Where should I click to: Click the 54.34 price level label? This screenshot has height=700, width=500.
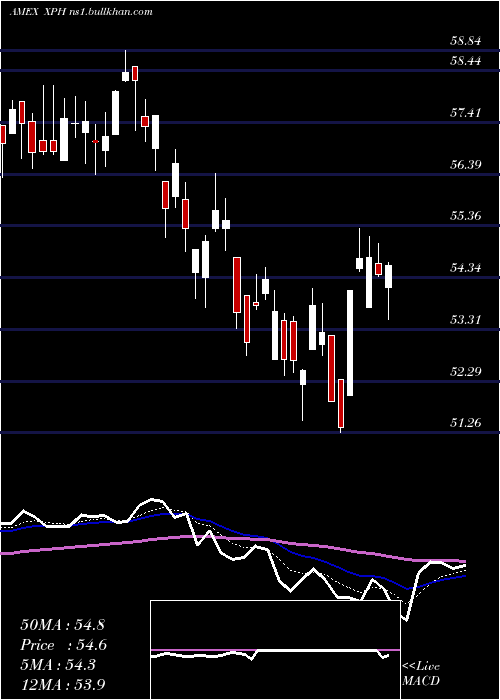(465, 268)
